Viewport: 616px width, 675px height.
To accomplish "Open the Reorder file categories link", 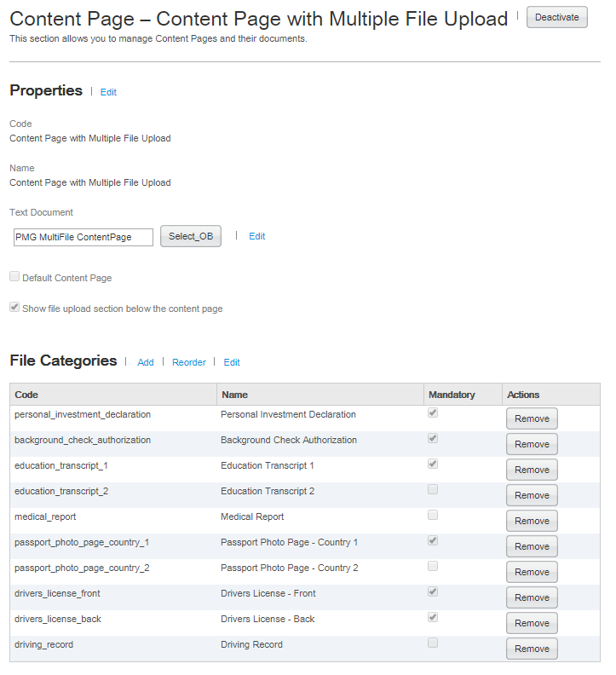I will pos(189,362).
